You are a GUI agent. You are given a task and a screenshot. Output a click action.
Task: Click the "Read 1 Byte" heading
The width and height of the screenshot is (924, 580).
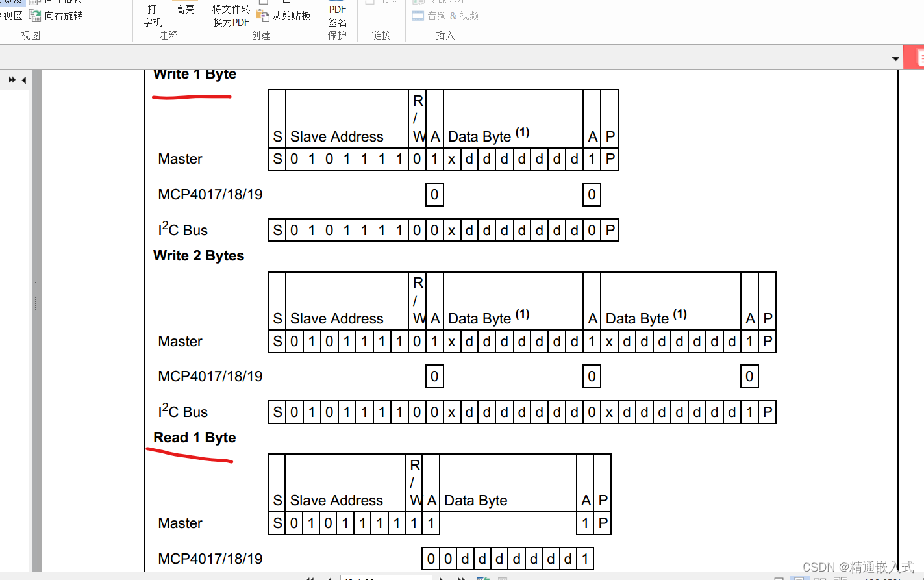(x=195, y=438)
